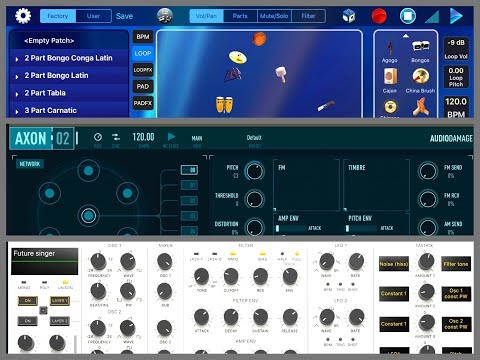Click the Save button
Image resolution: width=480 pixels, height=360 pixels.
(124, 16)
